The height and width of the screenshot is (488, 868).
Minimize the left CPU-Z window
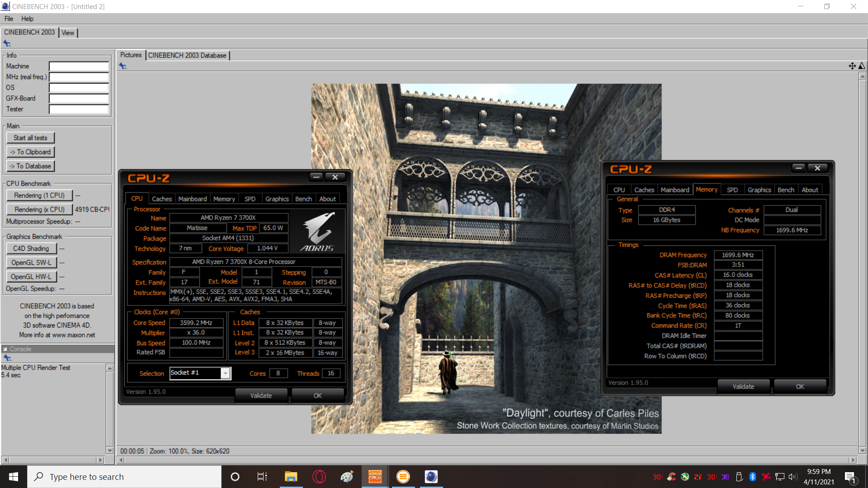pyautogui.click(x=316, y=177)
